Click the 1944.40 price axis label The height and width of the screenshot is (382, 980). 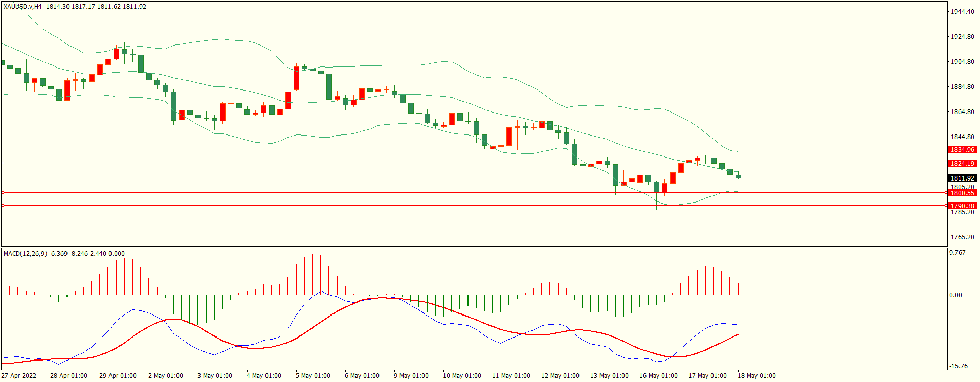(x=962, y=12)
